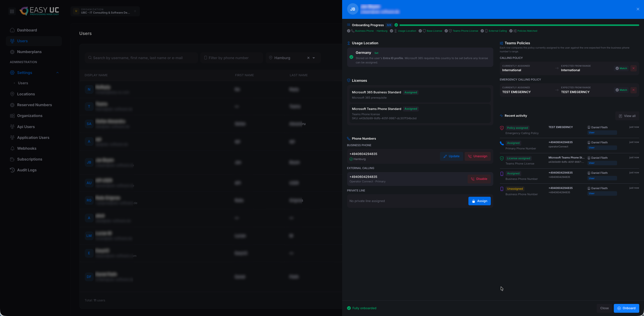
Task: Click Unassign for the business phone
Action: pos(478,156)
